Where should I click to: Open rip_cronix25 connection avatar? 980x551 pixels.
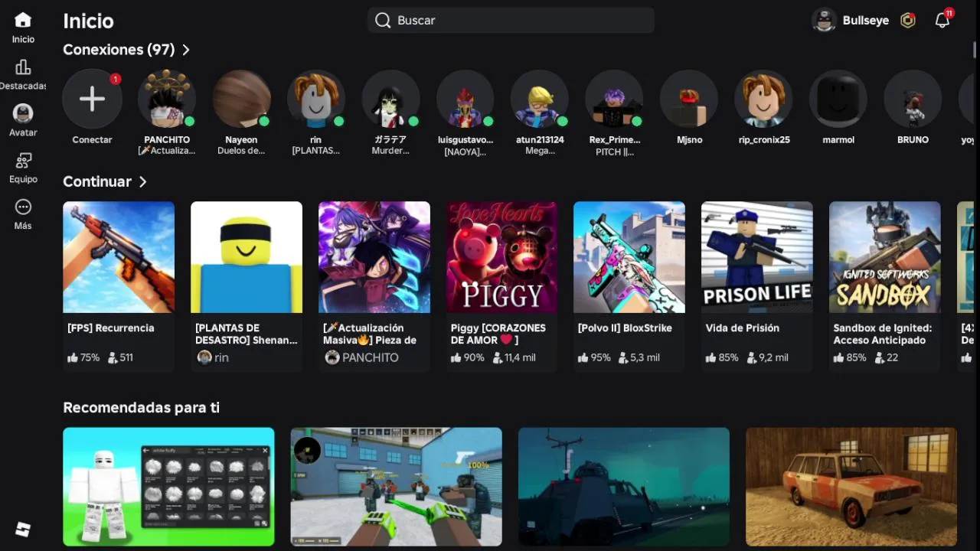(763, 99)
